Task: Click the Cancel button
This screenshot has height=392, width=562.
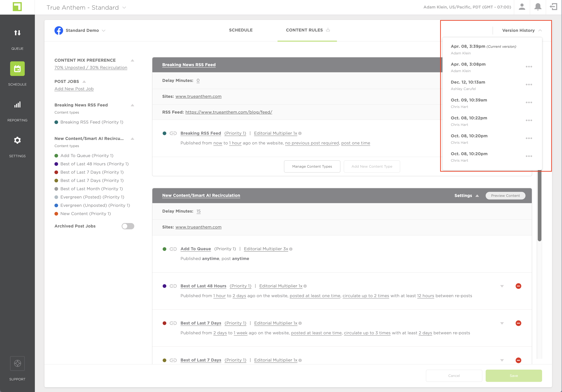Action: 454,376
